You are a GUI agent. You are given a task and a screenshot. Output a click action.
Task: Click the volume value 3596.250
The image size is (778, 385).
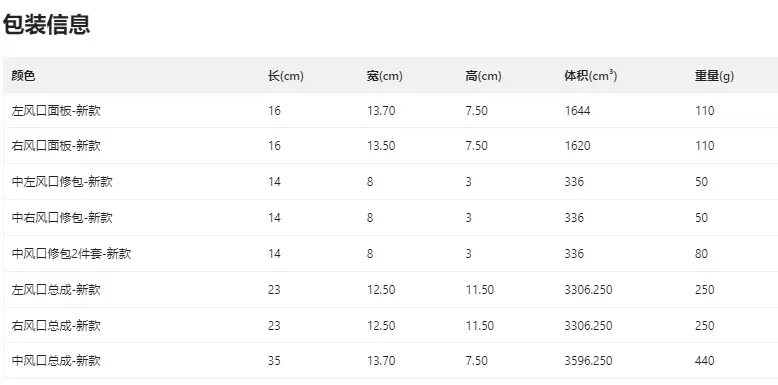tap(588, 361)
